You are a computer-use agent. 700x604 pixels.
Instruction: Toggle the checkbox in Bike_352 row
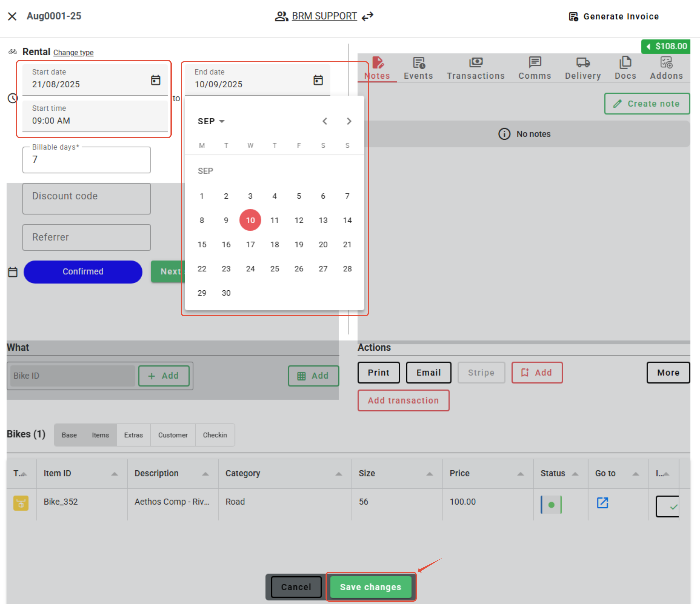[x=668, y=506]
